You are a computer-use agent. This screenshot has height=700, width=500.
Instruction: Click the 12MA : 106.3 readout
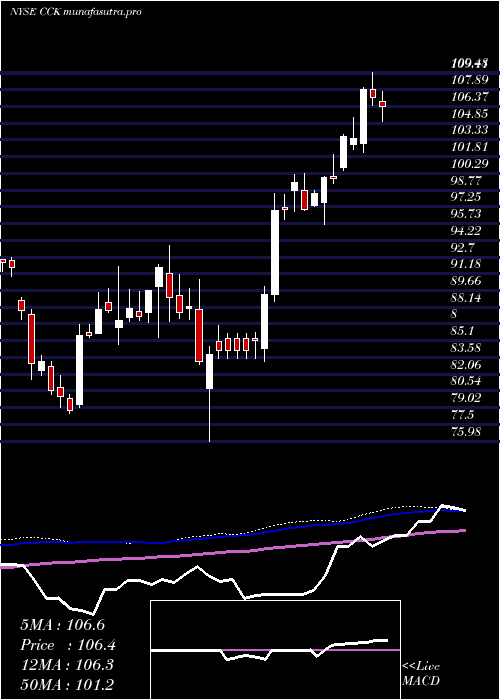point(67,665)
